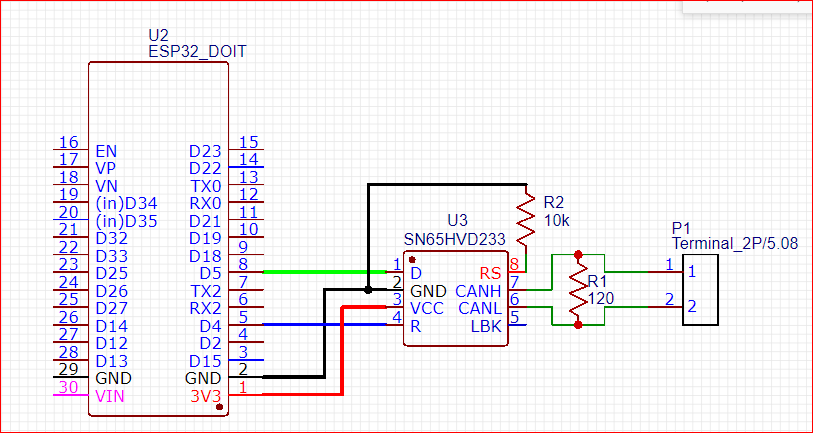Select the D22 pin label

205,169
